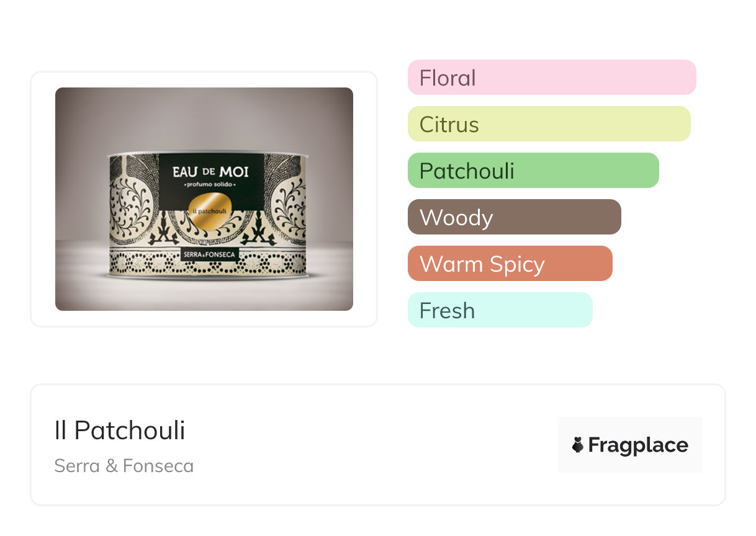The height and width of the screenshot is (536, 756).
Task: Click the Fragplace perfume bottle icon
Action: (578, 445)
